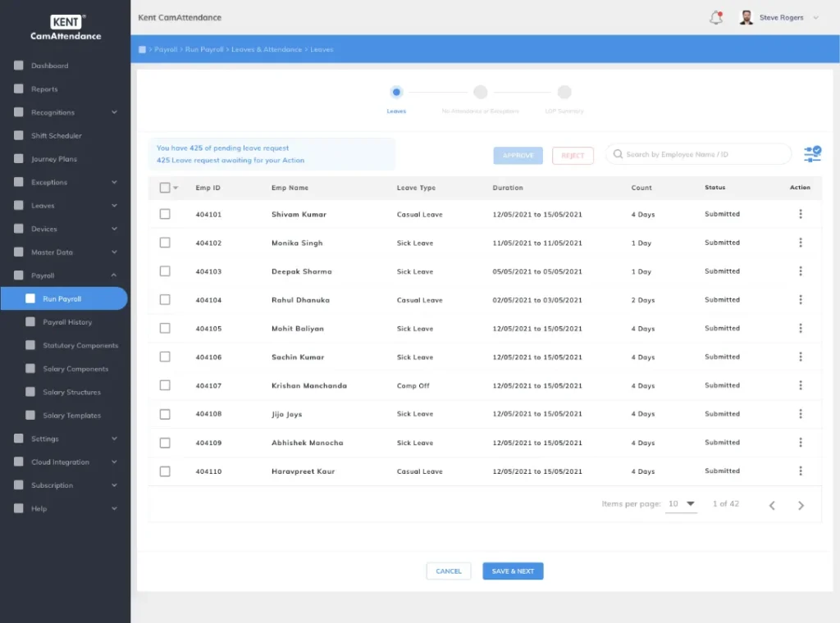
Task: Expand the Settings sidebar section
Action: pyautogui.click(x=114, y=439)
